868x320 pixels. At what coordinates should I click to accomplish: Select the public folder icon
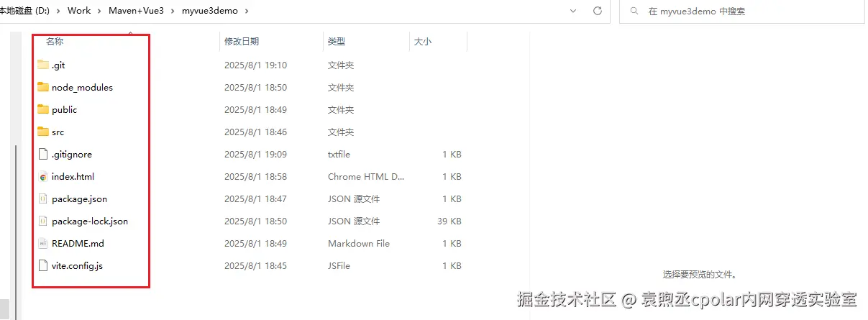coord(43,110)
